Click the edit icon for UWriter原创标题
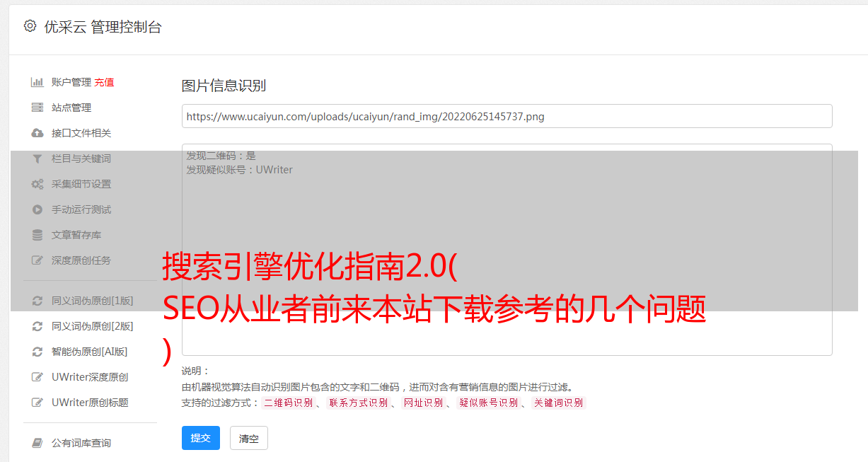Viewport: 868px width, 462px height. (37, 403)
